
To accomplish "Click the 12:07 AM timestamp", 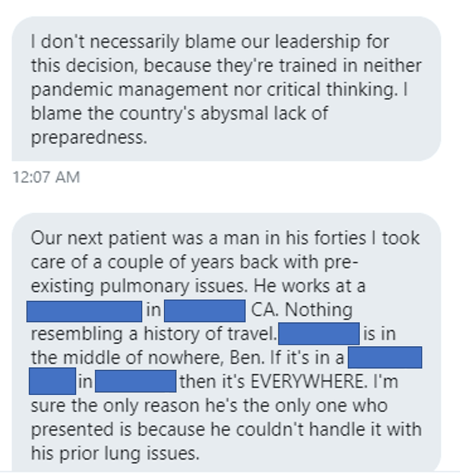I will pos(46,177).
